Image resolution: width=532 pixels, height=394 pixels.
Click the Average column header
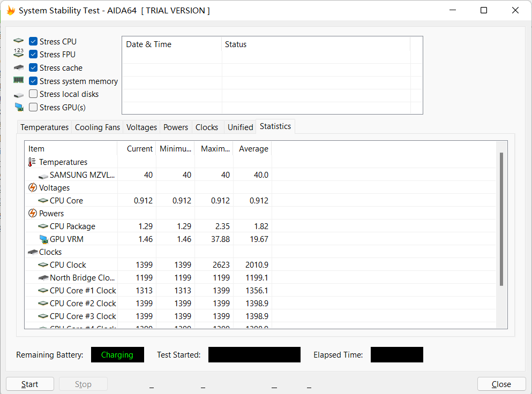[x=253, y=149]
